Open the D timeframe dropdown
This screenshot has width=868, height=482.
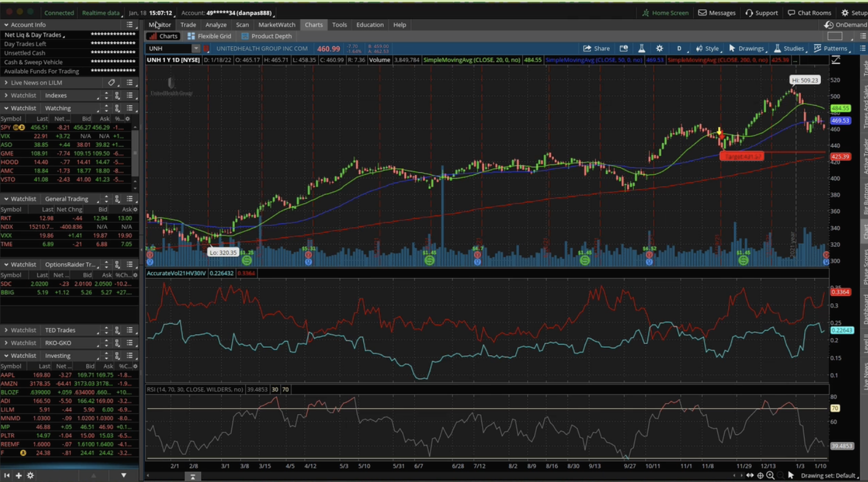(679, 49)
